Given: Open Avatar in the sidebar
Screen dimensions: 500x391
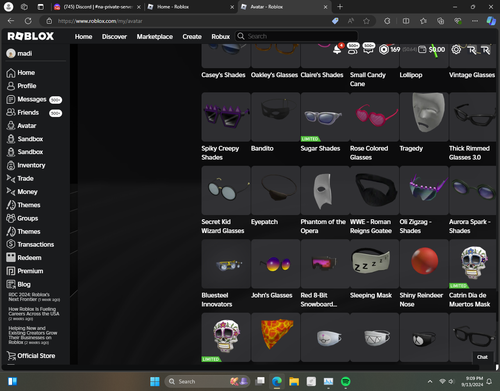Looking at the screenshot, I should coord(21,126).
